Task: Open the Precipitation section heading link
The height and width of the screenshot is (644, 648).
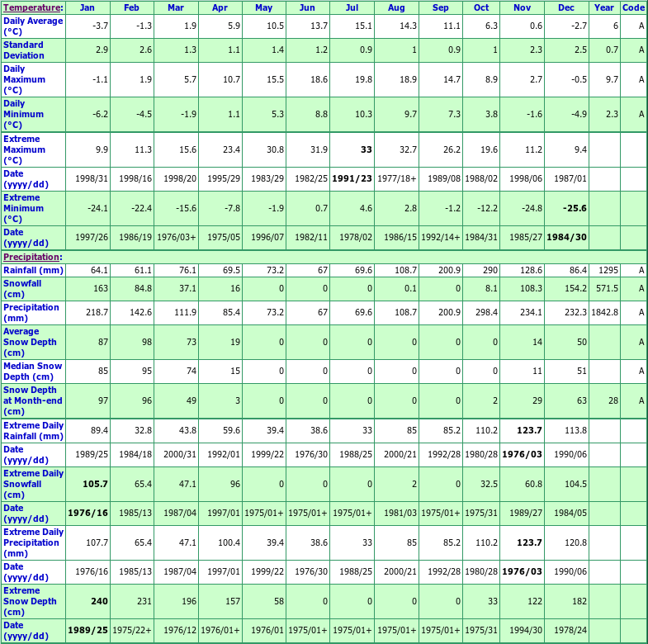Action: (x=31, y=258)
